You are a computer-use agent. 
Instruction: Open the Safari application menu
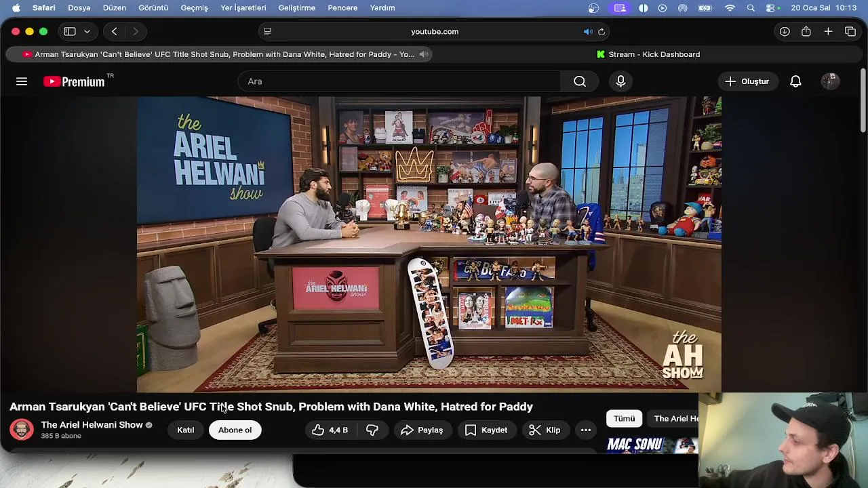tap(44, 8)
